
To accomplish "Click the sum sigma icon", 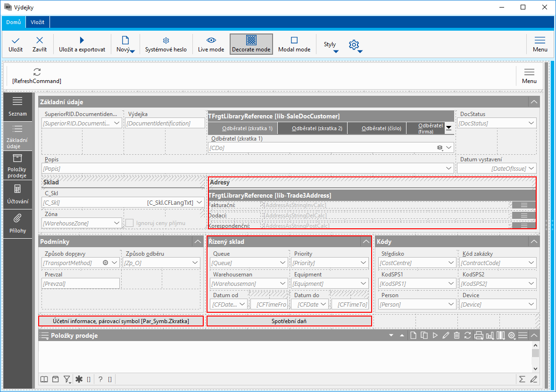I will click(522, 379).
